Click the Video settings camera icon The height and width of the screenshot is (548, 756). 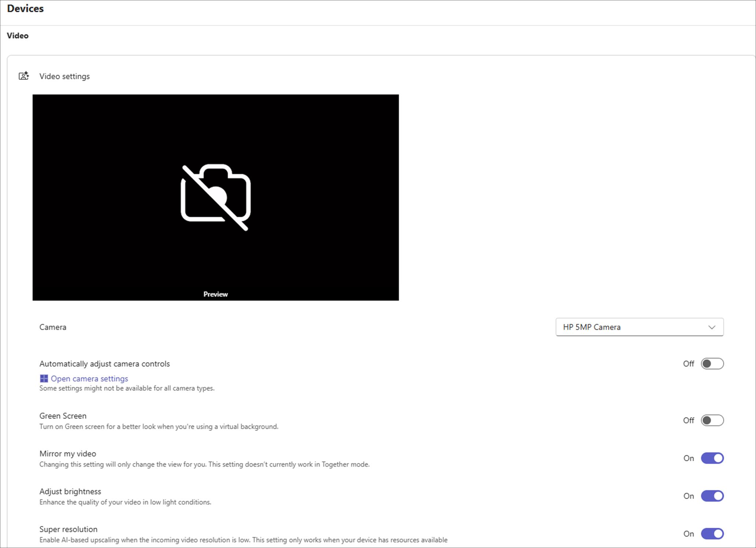tap(24, 76)
